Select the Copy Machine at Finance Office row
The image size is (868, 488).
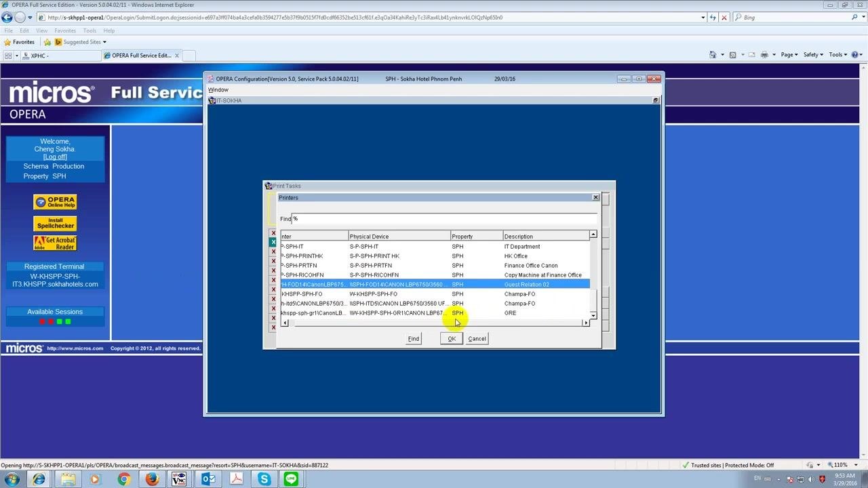pyautogui.click(x=435, y=275)
